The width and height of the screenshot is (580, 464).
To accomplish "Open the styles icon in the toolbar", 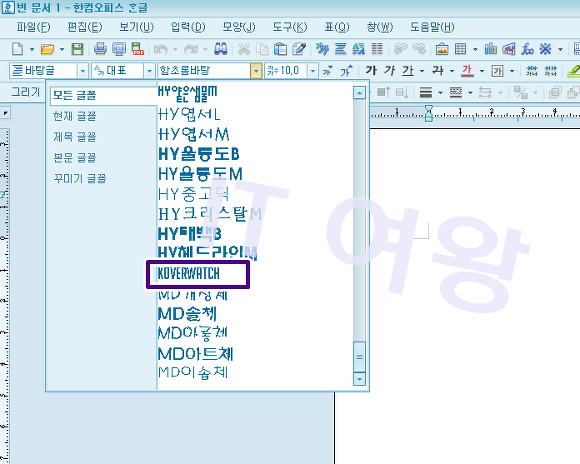I will pos(358,49).
